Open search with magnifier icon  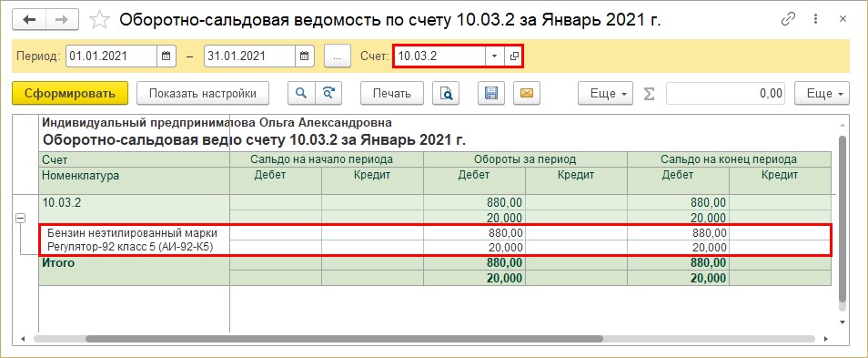pos(301,93)
